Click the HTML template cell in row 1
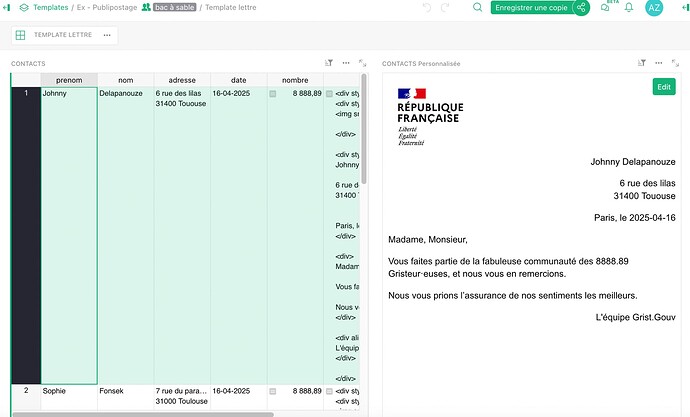690x417 pixels. [342, 235]
